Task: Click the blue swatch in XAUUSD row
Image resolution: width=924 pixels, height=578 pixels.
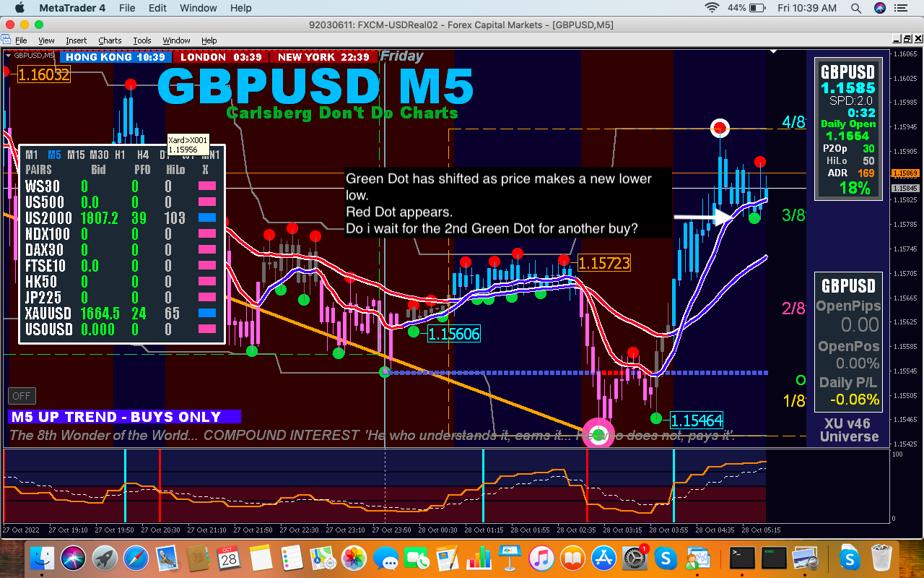Action: 207,313
